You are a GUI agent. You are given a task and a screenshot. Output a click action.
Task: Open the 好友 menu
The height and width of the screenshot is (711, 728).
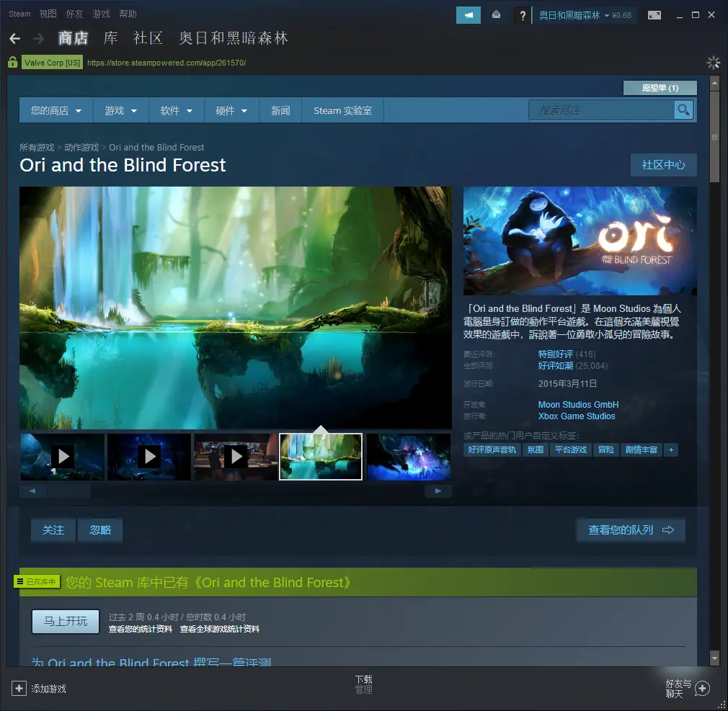click(x=74, y=14)
